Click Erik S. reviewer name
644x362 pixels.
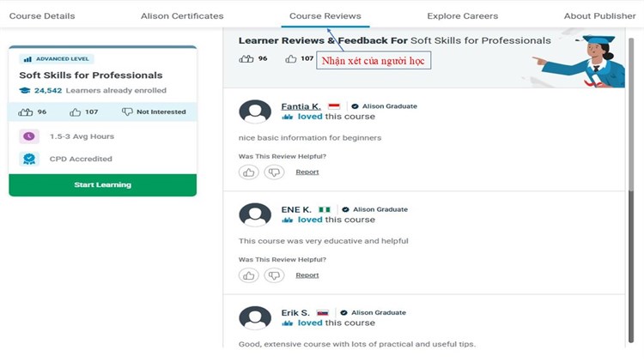click(x=295, y=313)
